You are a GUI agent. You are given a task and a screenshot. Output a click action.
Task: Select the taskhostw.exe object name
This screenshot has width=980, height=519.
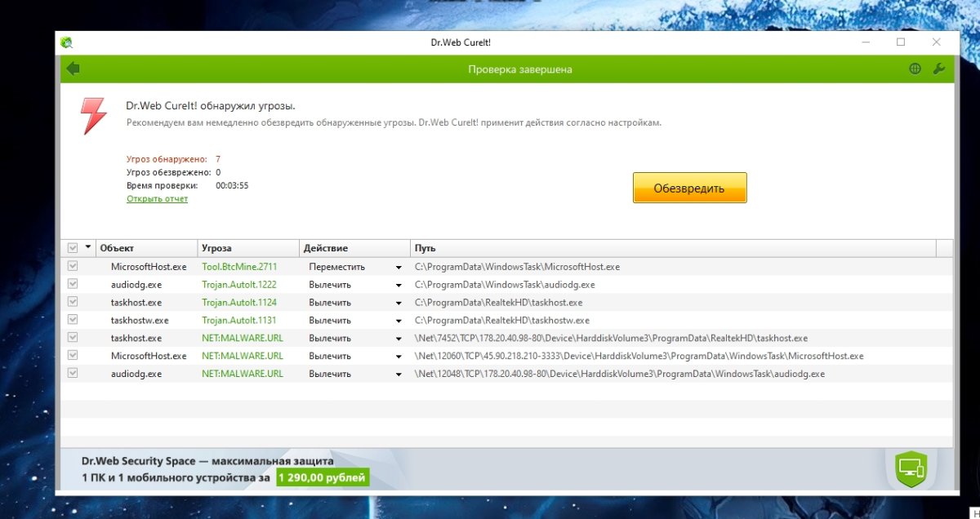pyautogui.click(x=140, y=321)
